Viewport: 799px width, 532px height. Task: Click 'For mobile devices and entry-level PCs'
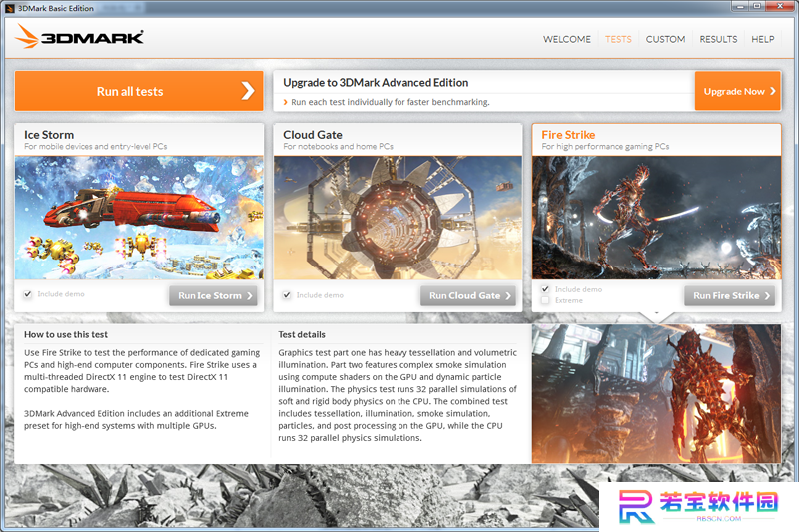[x=95, y=146]
